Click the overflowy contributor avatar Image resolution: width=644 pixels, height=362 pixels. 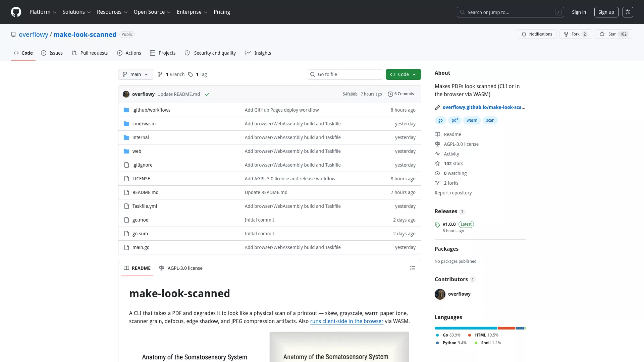(x=440, y=294)
